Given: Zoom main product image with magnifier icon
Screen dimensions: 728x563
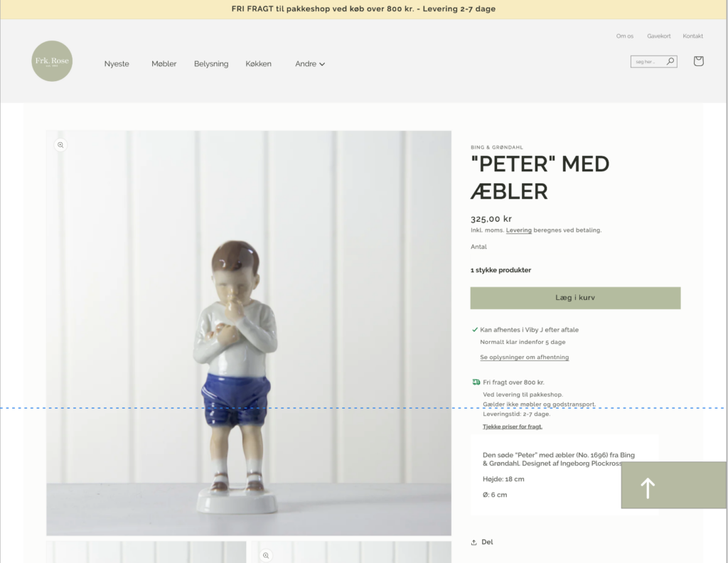Looking at the screenshot, I should point(60,145).
